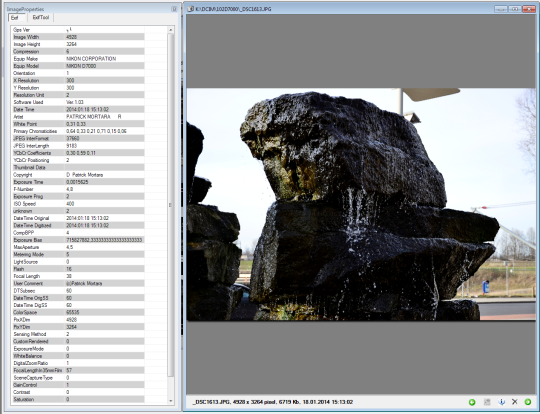
Task: Open image info using blue 'i' icon
Action: [x=502, y=402]
